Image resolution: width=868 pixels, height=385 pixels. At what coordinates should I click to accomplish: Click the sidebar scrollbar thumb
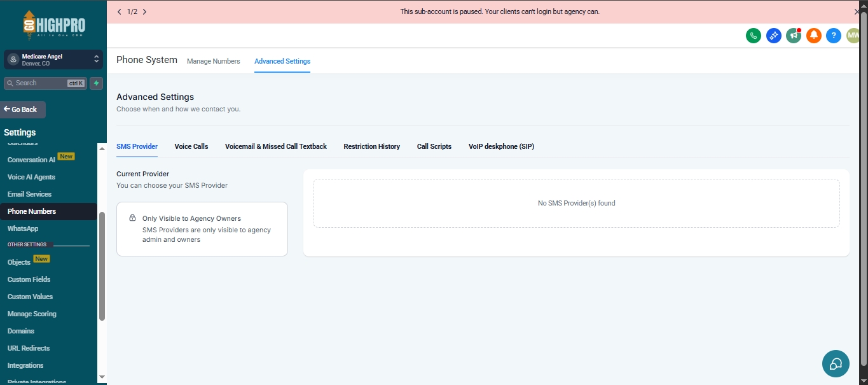(102, 266)
